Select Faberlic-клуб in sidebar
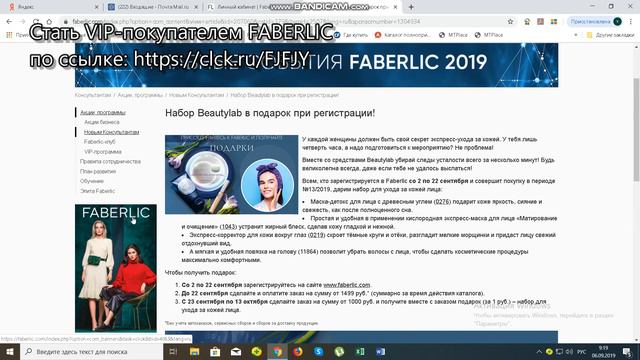This screenshot has height=360, width=640. click(x=100, y=142)
